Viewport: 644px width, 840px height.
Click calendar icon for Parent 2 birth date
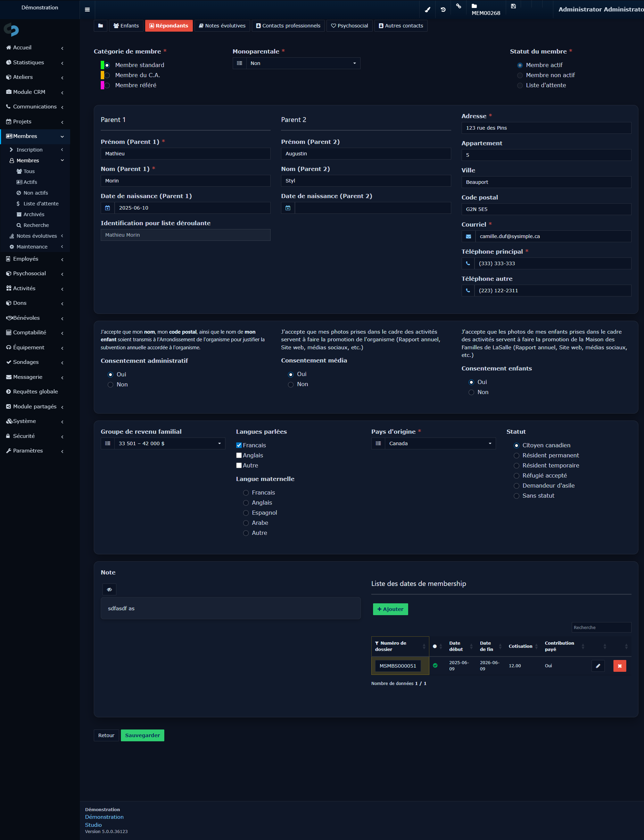pyautogui.click(x=288, y=208)
